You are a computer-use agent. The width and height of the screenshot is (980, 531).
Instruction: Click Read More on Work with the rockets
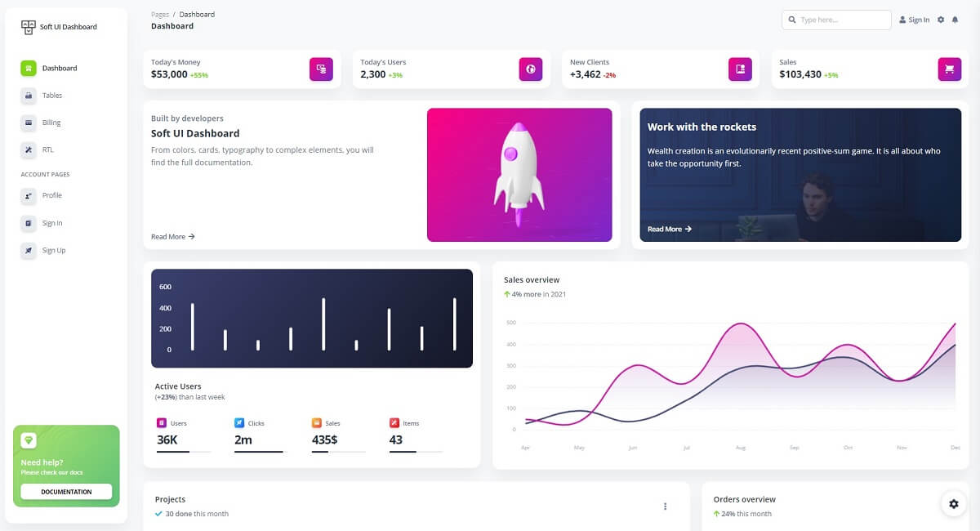click(x=668, y=229)
